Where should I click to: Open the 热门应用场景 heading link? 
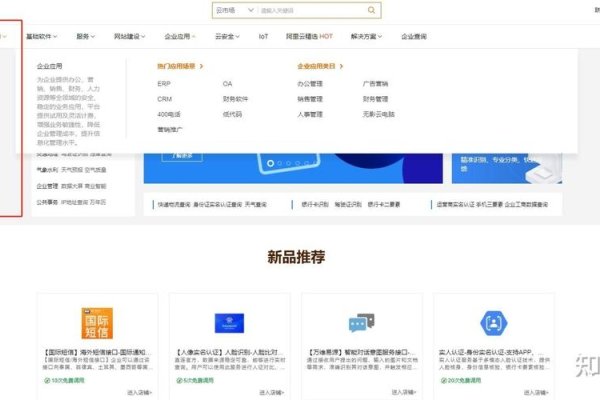(x=176, y=66)
